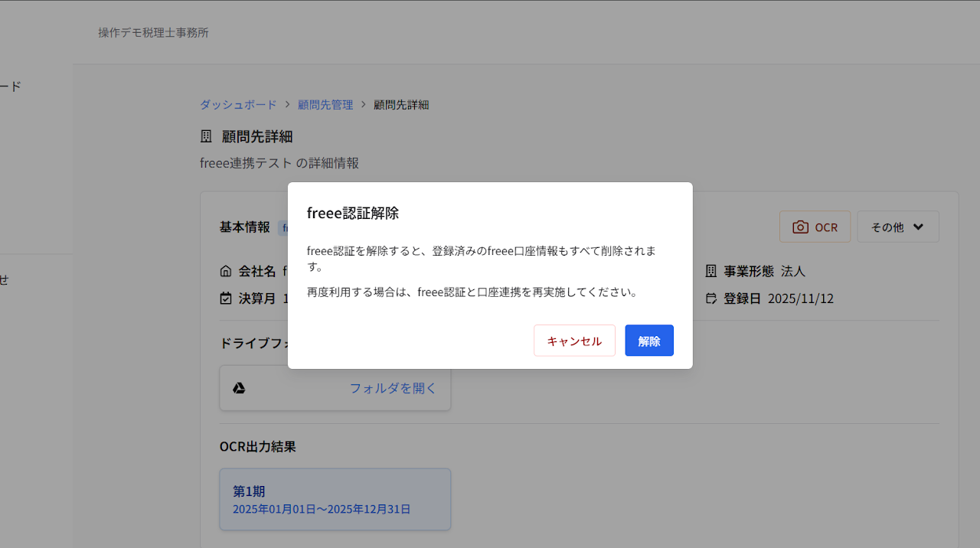Confirm with the blue 解除 button
This screenshot has height=548, width=980.
coord(649,341)
